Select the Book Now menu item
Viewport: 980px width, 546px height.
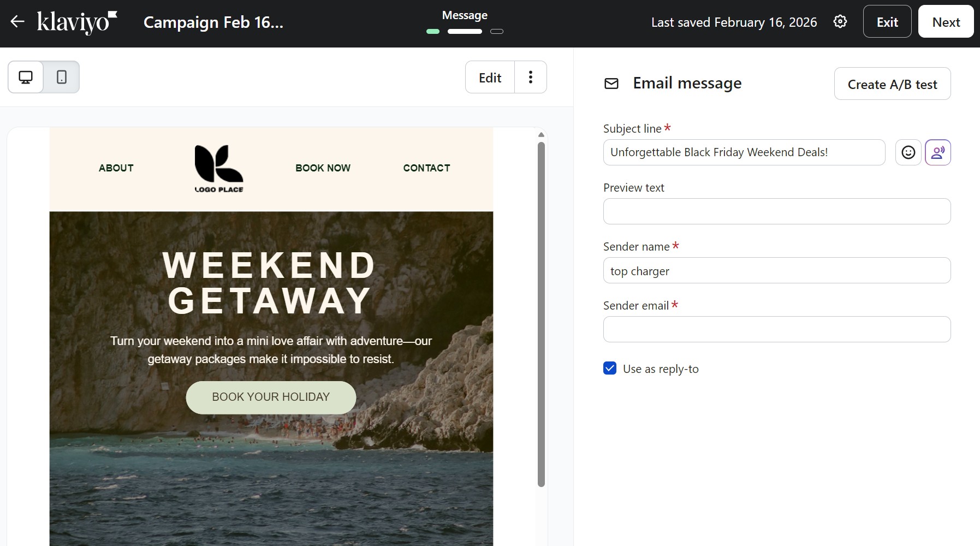point(323,168)
